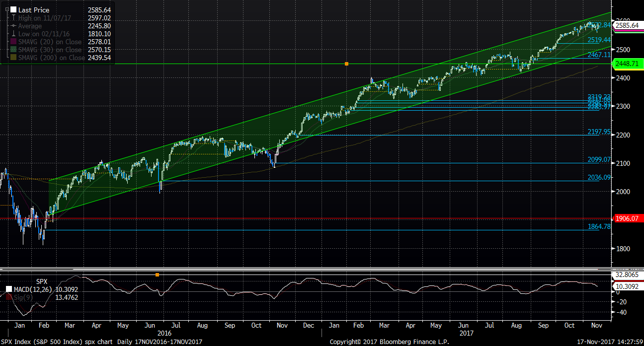Click the 1800 price axis label
Viewport: 644px width, 346px height.
[x=623, y=249]
